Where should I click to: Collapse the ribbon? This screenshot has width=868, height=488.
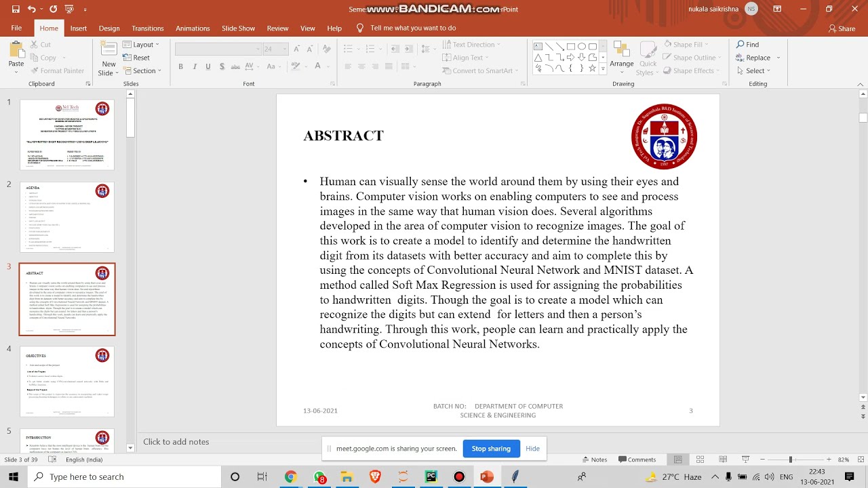point(862,83)
